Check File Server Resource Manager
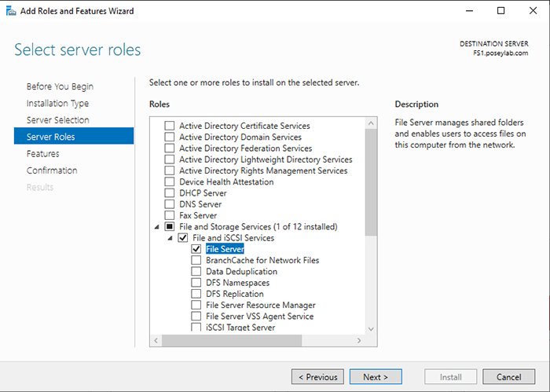Image resolution: width=550 pixels, height=392 pixels. tap(196, 305)
